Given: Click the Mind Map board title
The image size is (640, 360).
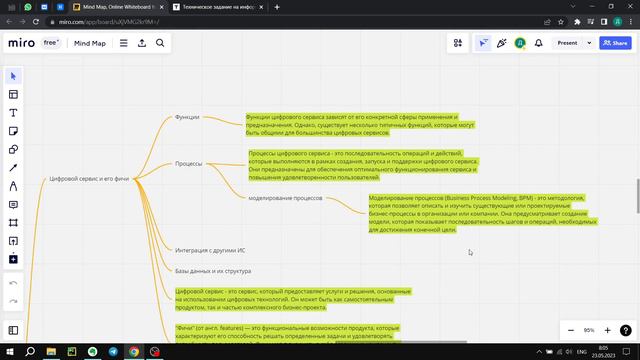Looking at the screenshot, I should click(x=90, y=43).
